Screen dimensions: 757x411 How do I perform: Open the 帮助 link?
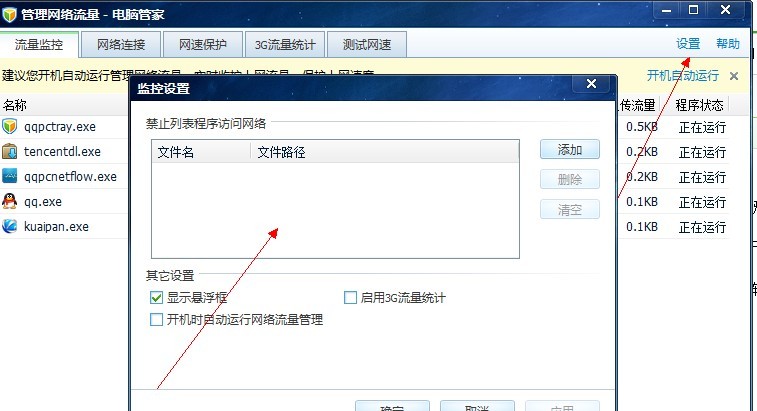[728, 44]
